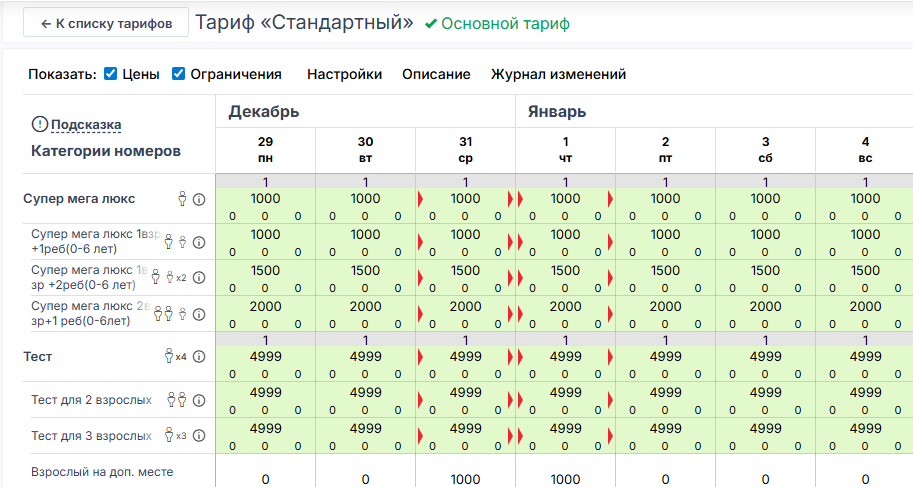Open info icon for Тест для 2 взрослых
Viewport: 913px width, 487px height.
[x=198, y=400]
